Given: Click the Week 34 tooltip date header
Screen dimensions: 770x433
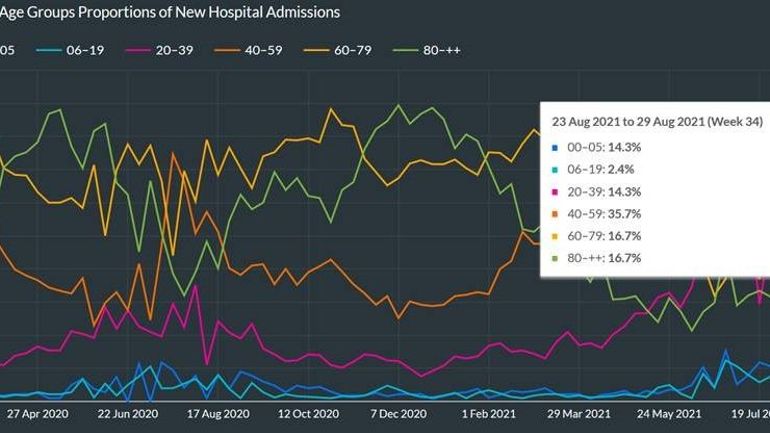Looking at the screenshot, I should tap(657, 121).
